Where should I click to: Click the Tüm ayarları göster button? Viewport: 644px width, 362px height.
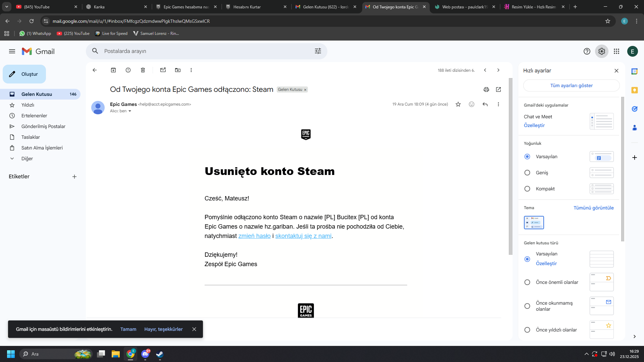click(571, 85)
